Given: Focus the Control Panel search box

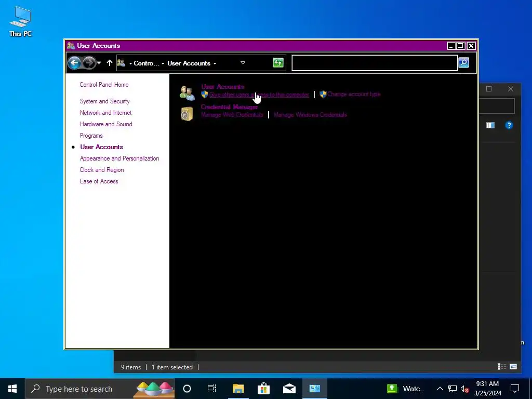Looking at the screenshot, I should tap(375, 63).
